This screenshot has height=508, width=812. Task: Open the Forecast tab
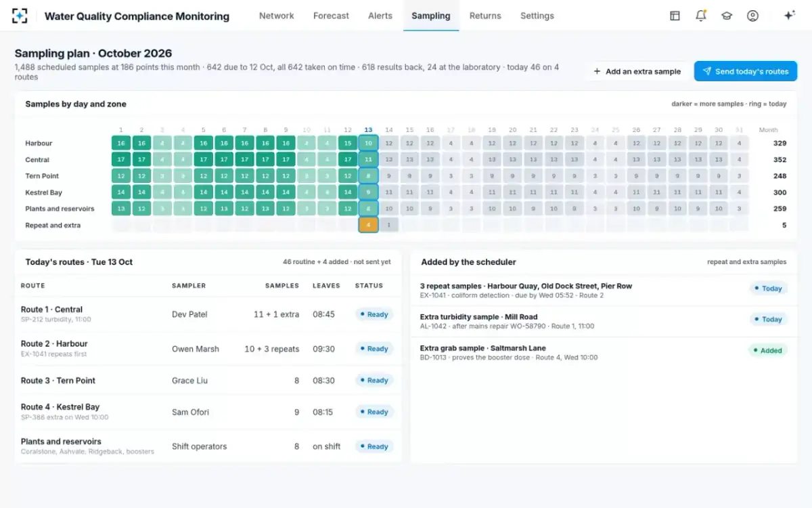point(331,16)
